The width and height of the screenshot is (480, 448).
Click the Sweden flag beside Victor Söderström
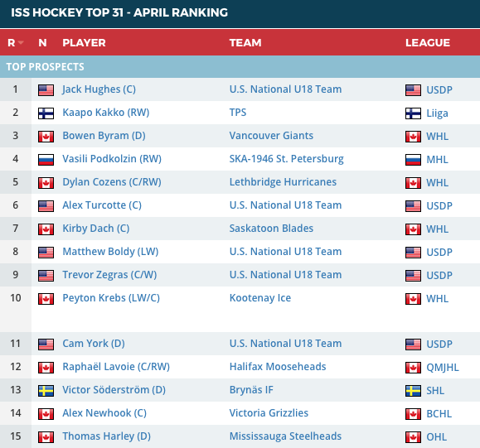[46, 391]
